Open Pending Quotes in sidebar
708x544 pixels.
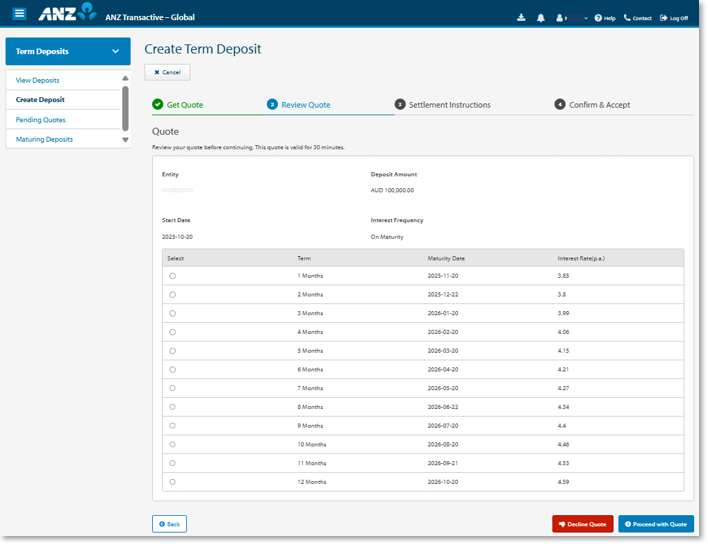pyautogui.click(x=41, y=120)
